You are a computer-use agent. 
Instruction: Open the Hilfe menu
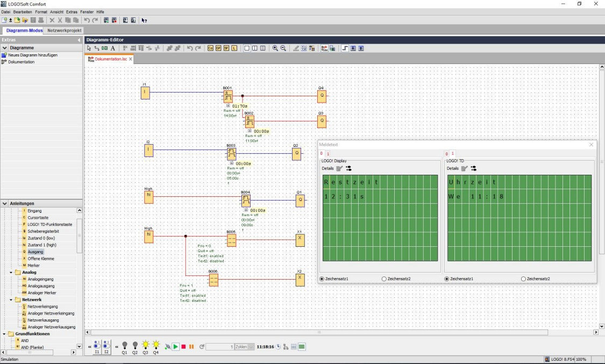[101, 12]
